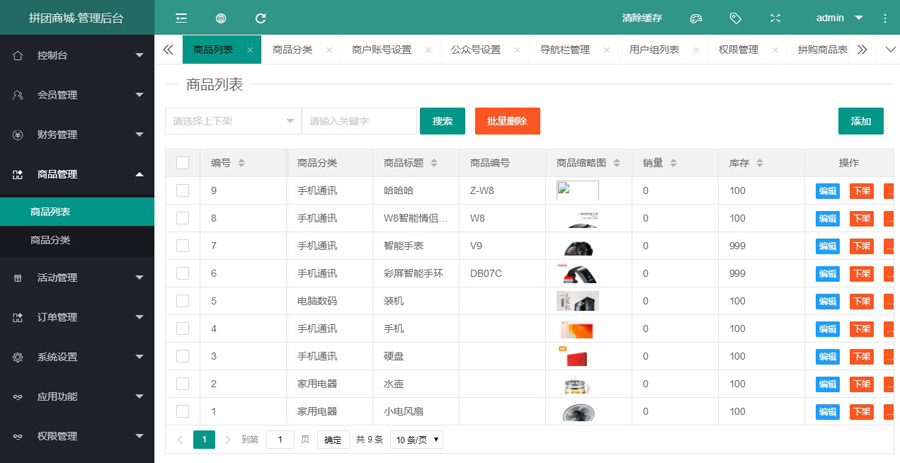The height and width of the screenshot is (463, 900).
Task: Open the theme palette icon
Action: pos(697,18)
